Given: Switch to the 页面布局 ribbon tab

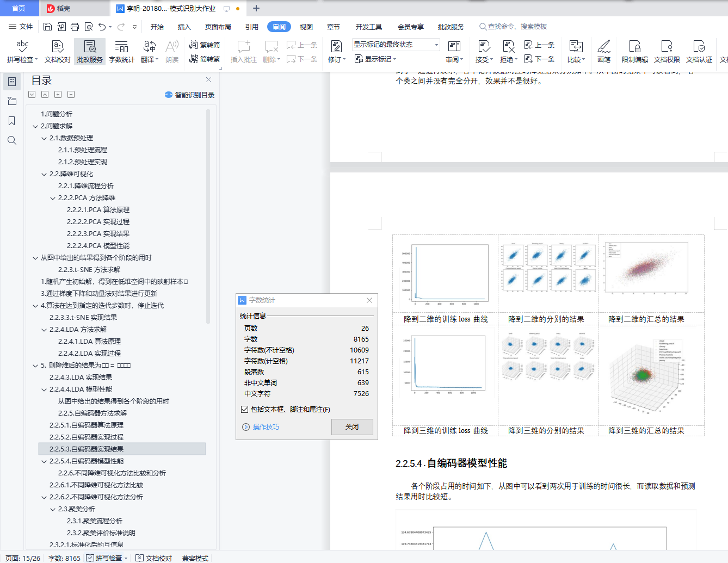Looking at the screenshot, I should 218,27.
